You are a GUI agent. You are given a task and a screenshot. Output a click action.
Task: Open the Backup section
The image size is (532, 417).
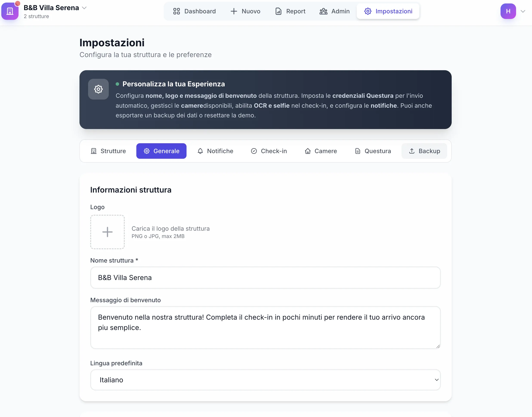point(424,151)
